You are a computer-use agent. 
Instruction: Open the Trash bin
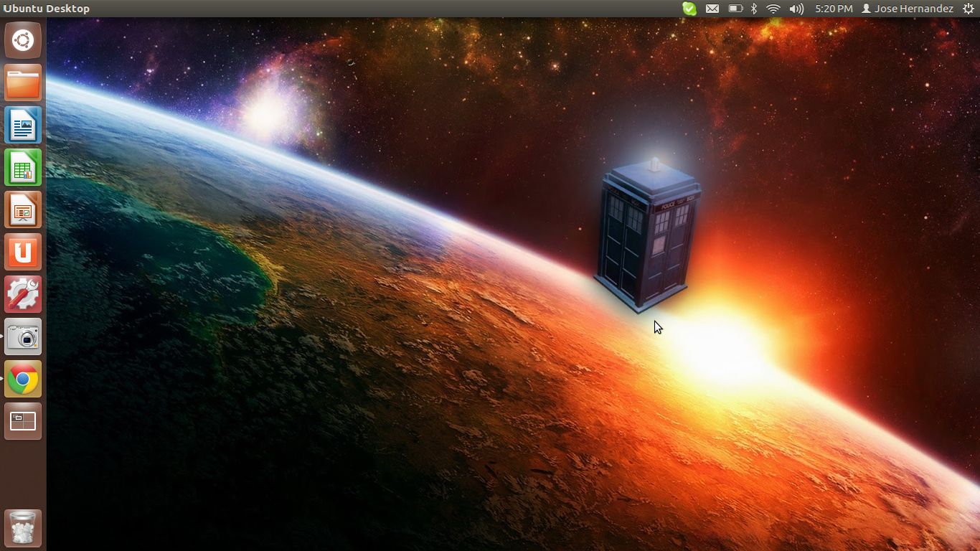pyautogui.click(x=23, y=528)
